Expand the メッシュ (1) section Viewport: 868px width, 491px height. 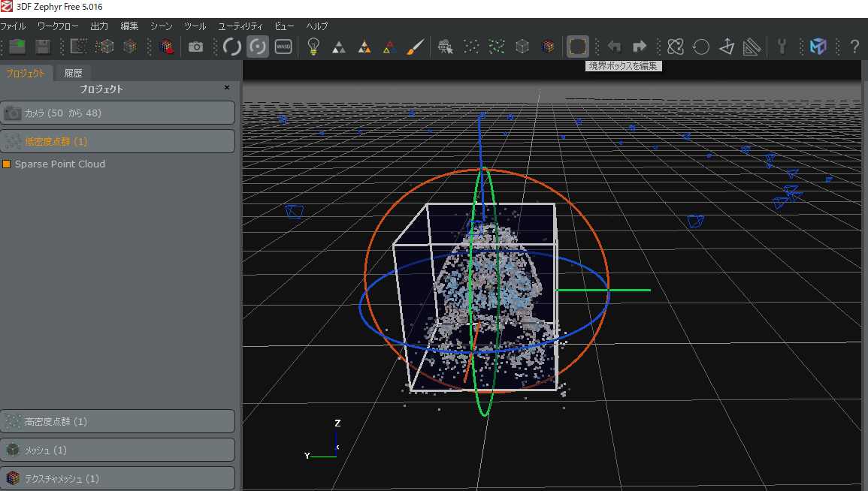pos(117,450)
